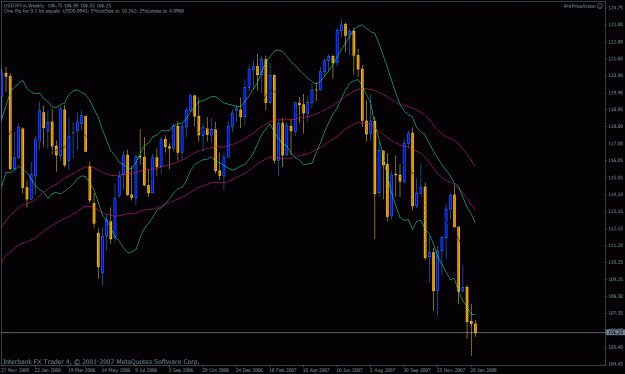This screenshot has width=625, height=374.
Task: Click the 19 Mar 2006 date label
Action: (82, 370)
